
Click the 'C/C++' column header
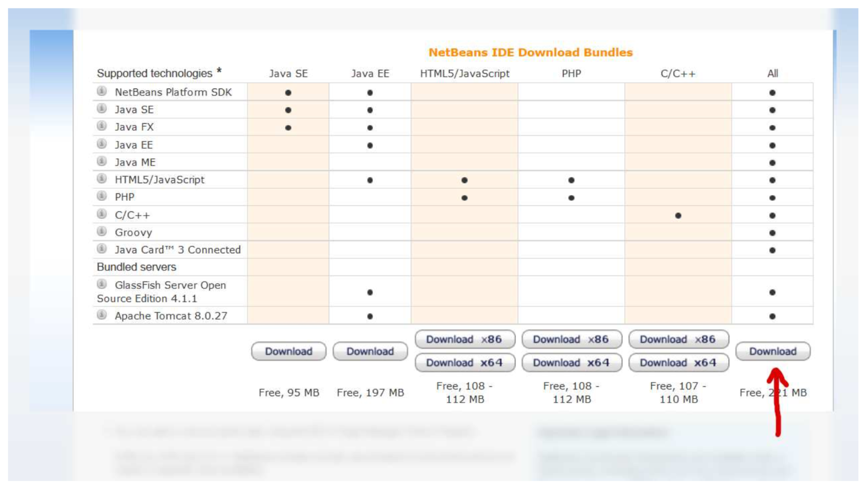click(678, 73)
